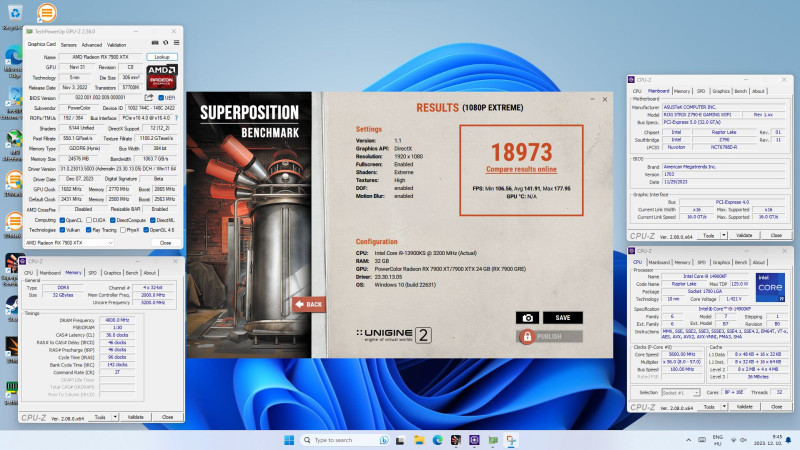Viewport: 800px width, 450px height.
Task: Switch to Validation tab in GPU-Z
Action: tap(116, 45)
